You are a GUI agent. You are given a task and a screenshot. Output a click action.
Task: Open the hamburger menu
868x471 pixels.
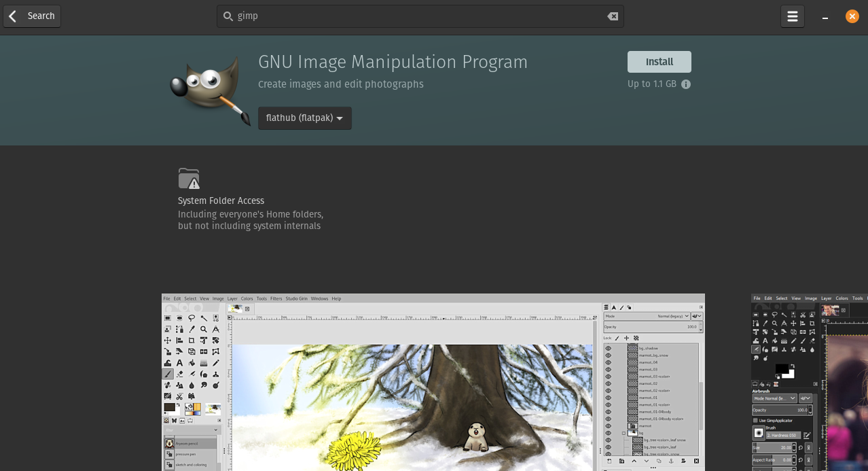click(x=792, y=16)
